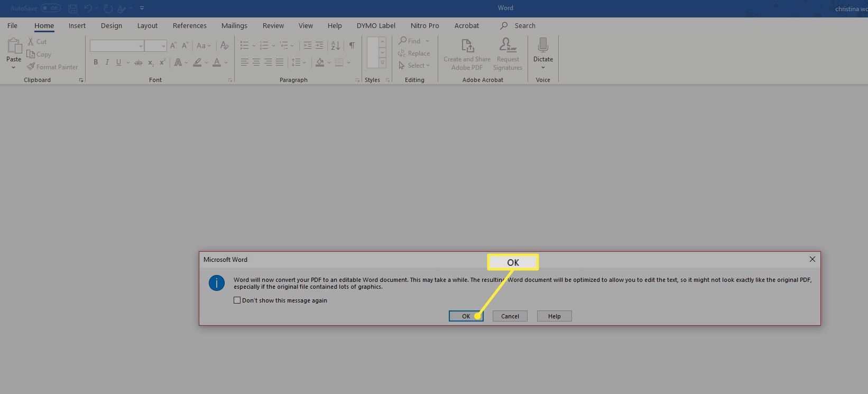The height and width of the screenshot is (394, 868).
Task: Click the Redo icon
Action: point(108,8)
